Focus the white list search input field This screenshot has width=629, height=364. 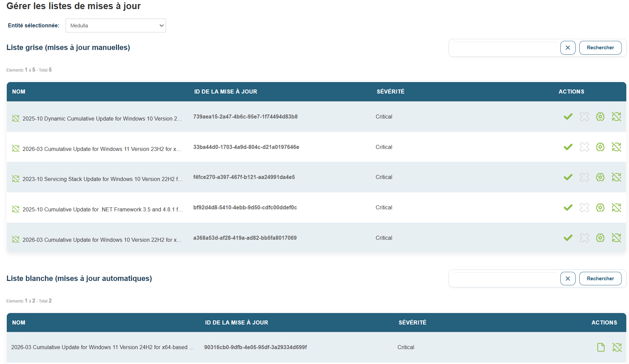pyautogui.click(x=505, y=279)
